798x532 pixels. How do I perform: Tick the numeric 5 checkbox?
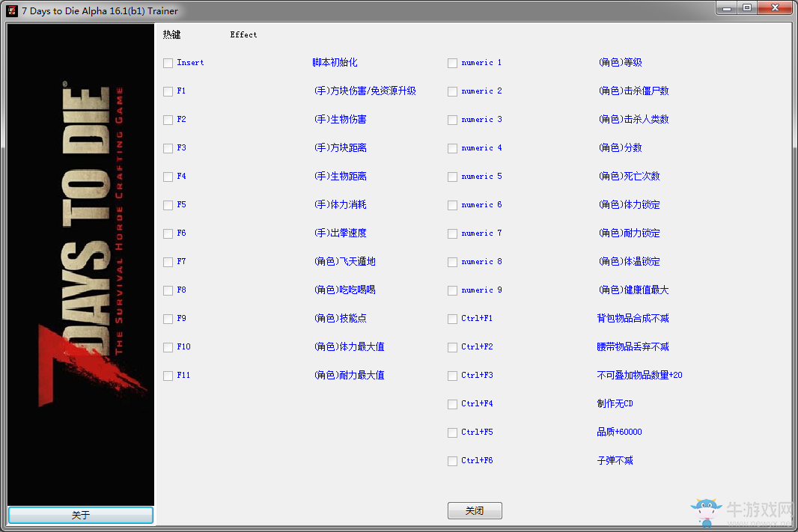click(452, 177)
